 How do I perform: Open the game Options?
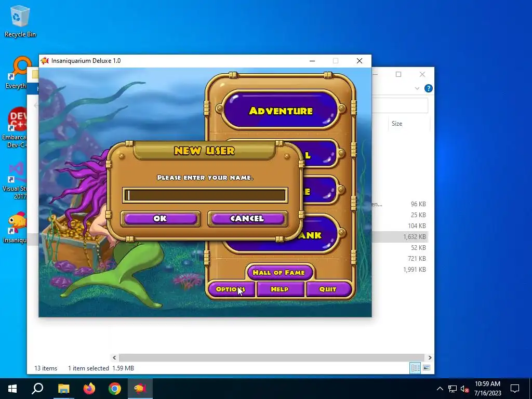coord(231,289)
